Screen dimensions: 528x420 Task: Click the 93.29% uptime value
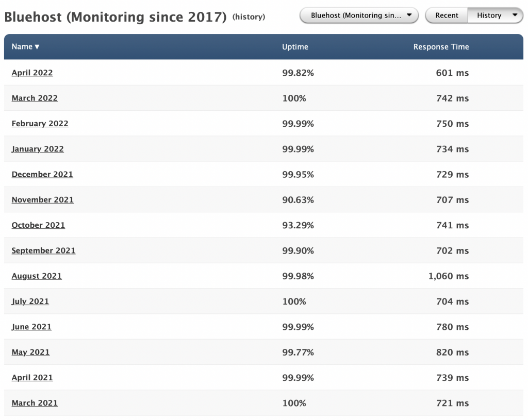298,225
